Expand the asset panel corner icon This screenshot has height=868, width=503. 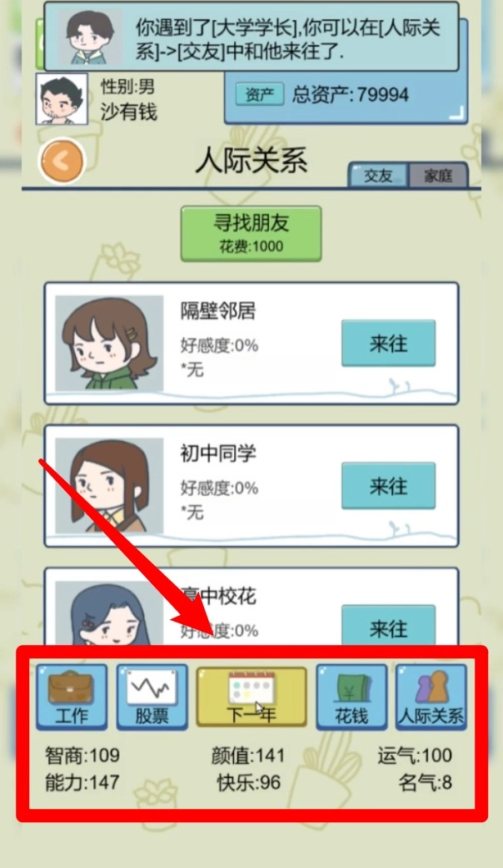tap(456, 113)
